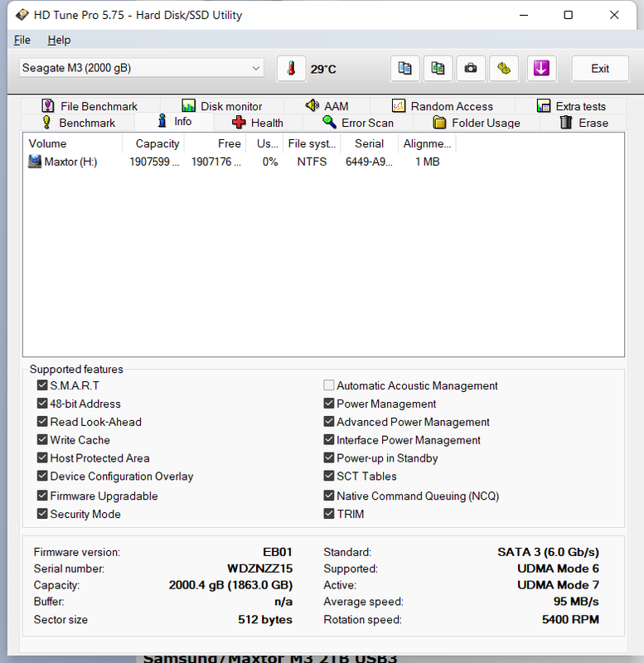Click the thermometer temperature icon
644x663 pixels.
pos(291,69)
